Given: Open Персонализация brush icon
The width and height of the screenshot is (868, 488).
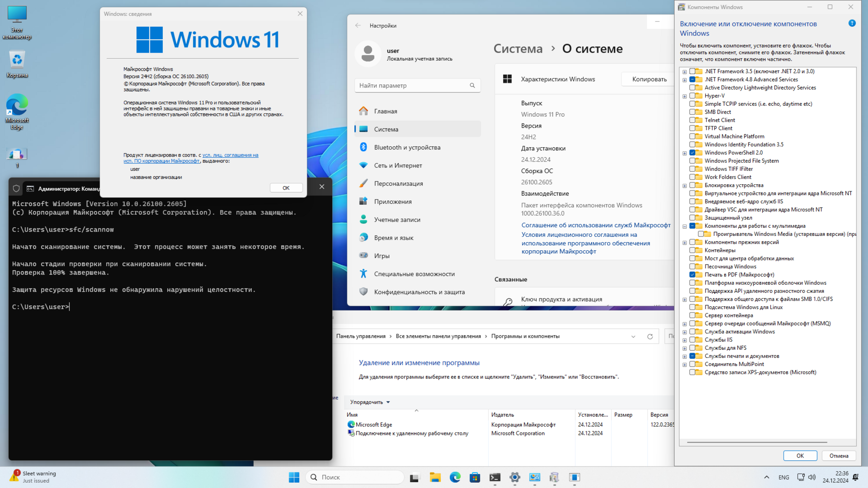Looking at the screenshot, I should pyautogui.click(x=363, y=183).
